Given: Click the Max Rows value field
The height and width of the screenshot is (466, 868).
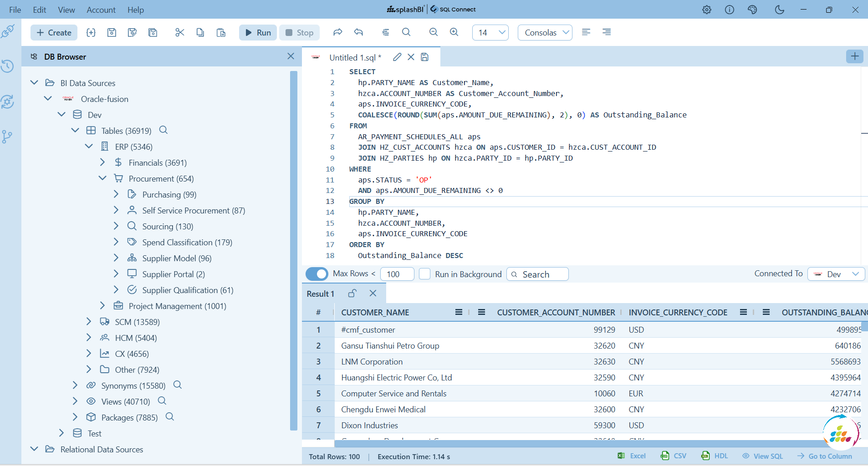Looking at the screenshot, I should pyautogui.click(x=397, y=274).
